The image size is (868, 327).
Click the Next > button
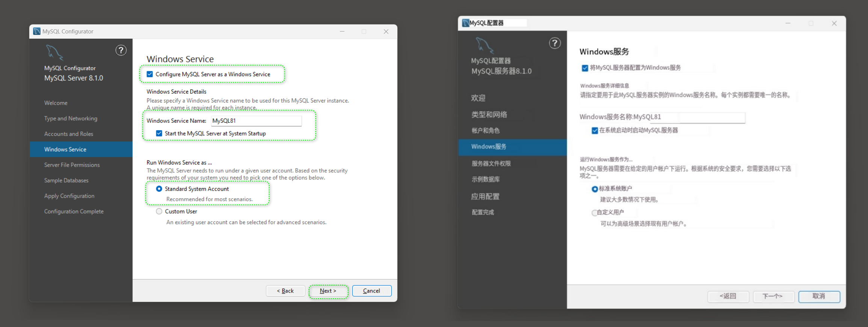tap(328, 291)
